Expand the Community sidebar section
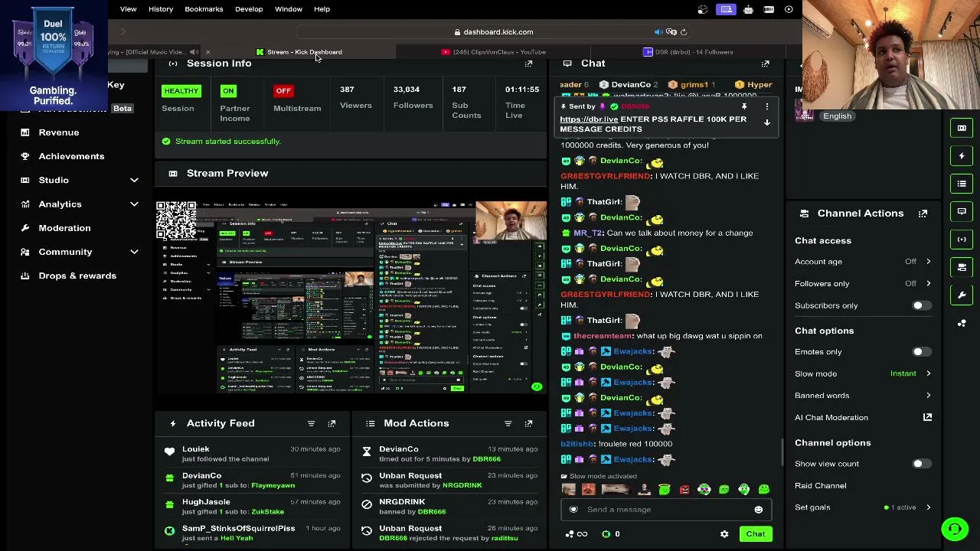Image resolution: width=980 pixels, height=551 pixels. (134, 252)
